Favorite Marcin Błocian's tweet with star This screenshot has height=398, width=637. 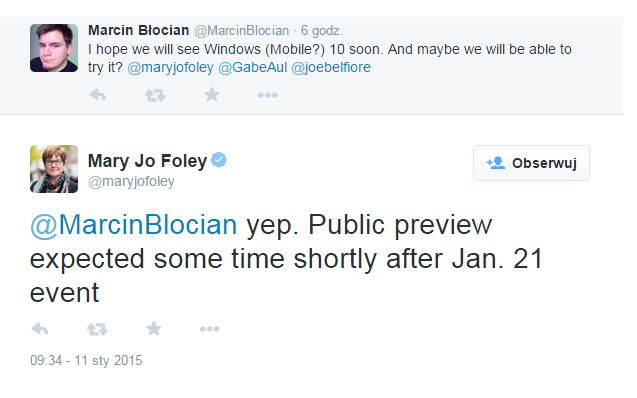coord(212,95)
